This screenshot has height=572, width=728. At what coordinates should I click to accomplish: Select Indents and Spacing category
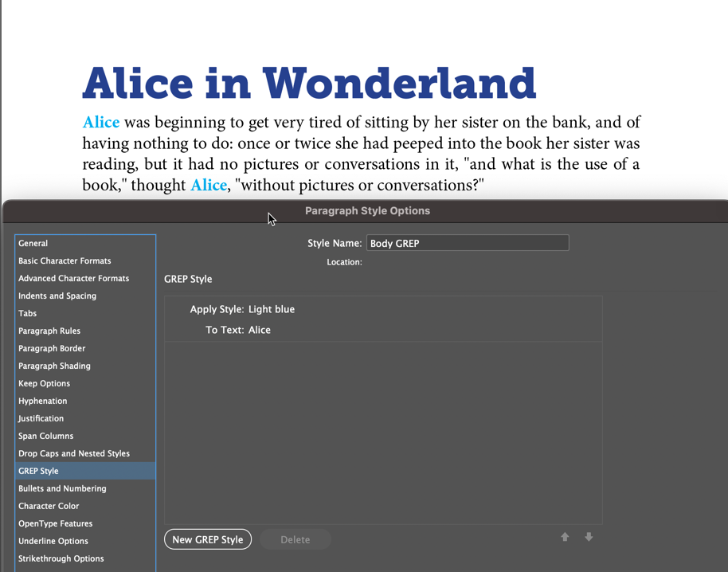(85, 296)
